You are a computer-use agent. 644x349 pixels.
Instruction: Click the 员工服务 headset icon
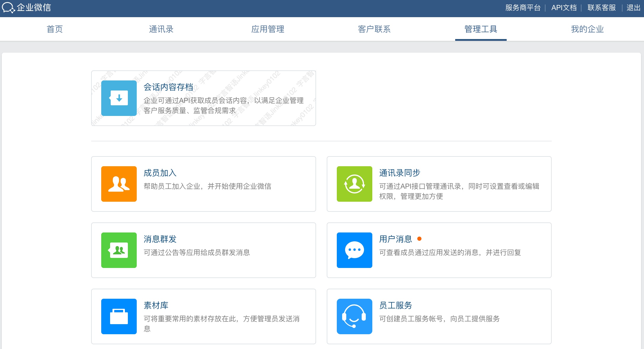354,316
